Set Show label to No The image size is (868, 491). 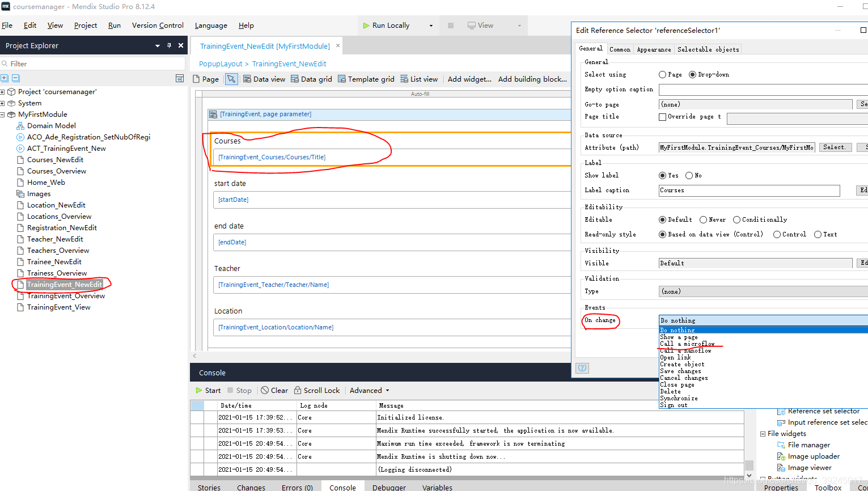coord(689,176)
